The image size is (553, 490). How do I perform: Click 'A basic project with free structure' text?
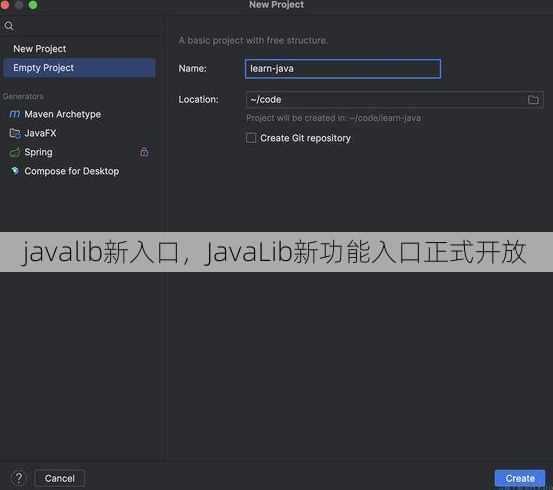tap(253, 41)
